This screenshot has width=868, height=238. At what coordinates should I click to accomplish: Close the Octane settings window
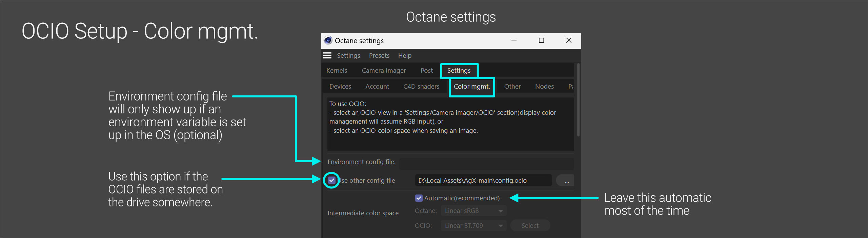click(569, 40)
